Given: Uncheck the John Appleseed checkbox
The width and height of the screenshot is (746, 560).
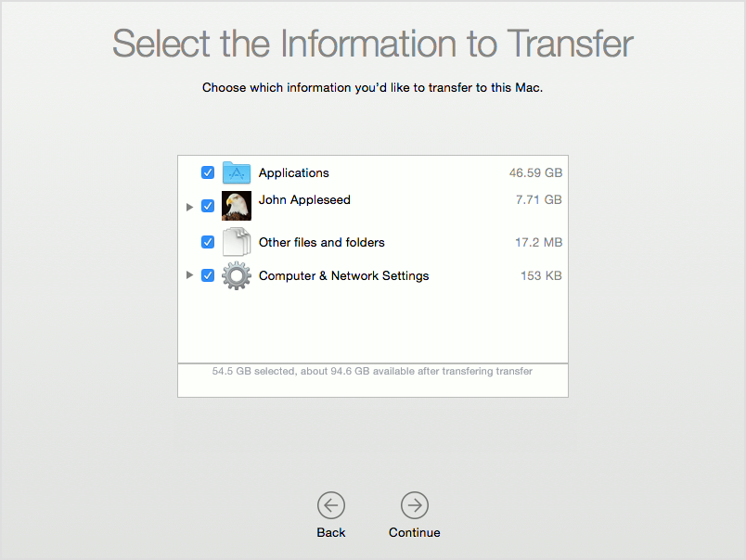Looking at the screenshot, I should point(208,206).
